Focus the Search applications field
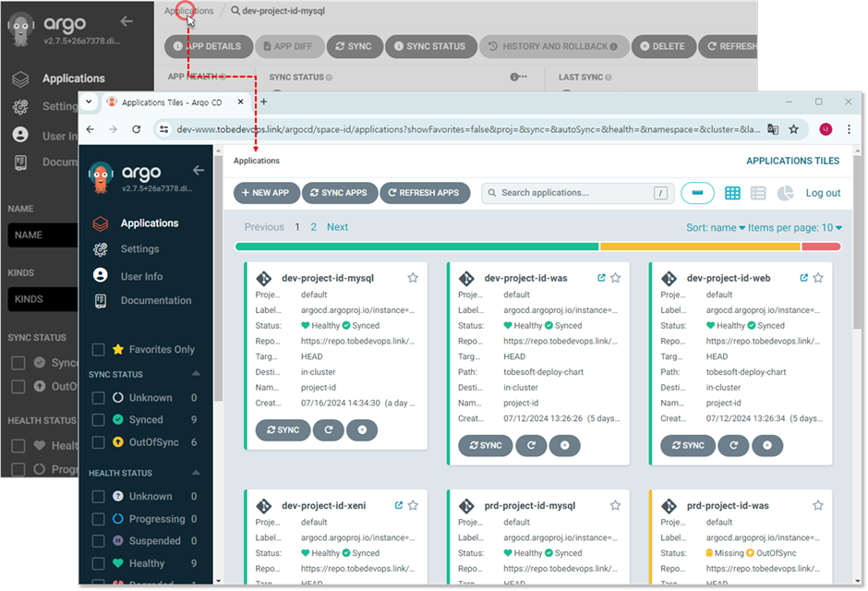The height and width of the screenshot is (591, 868). click(577, 193)
